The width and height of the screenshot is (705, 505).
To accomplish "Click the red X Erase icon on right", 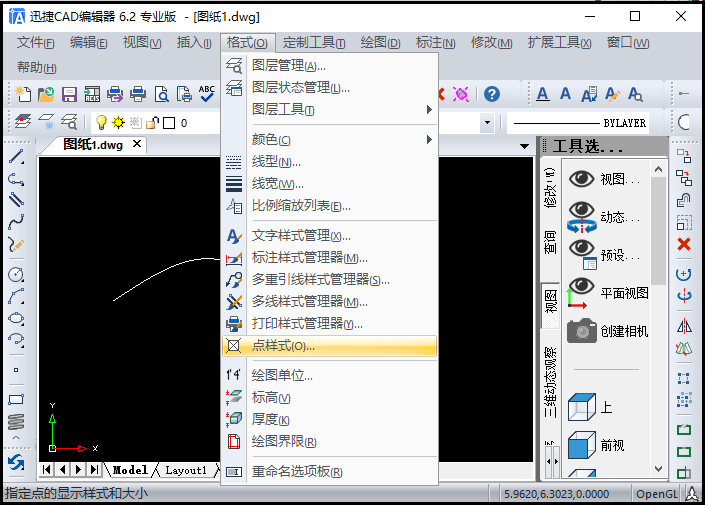I will point(684,244).
